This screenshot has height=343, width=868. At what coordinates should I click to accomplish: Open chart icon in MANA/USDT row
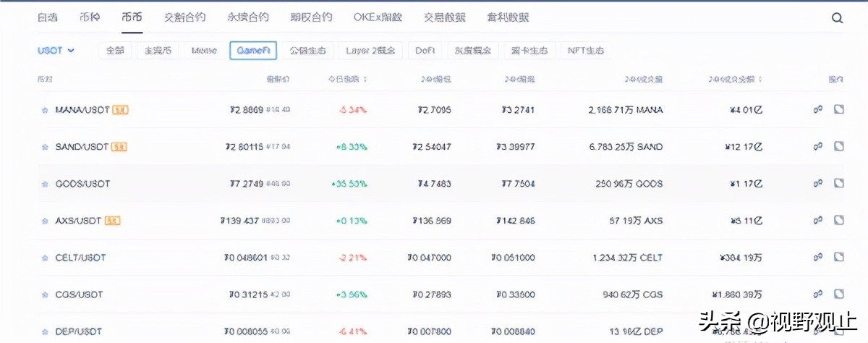[818, 109]
